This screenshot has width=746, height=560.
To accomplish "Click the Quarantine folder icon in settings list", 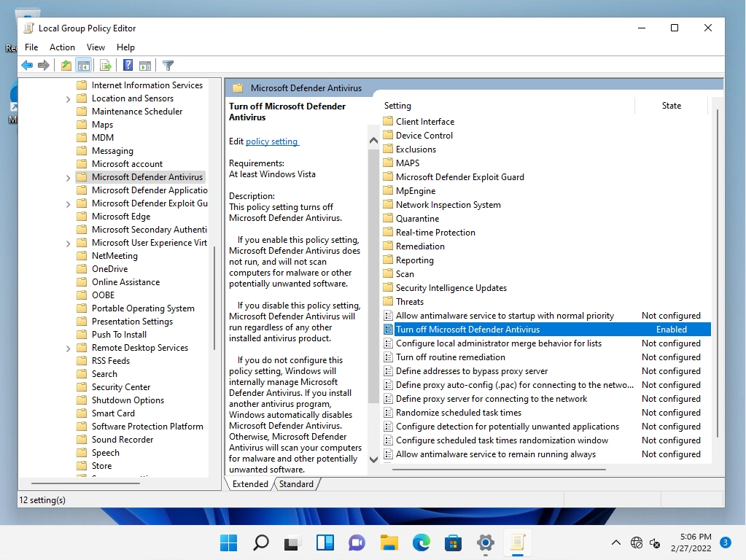I will pos(388,219).
